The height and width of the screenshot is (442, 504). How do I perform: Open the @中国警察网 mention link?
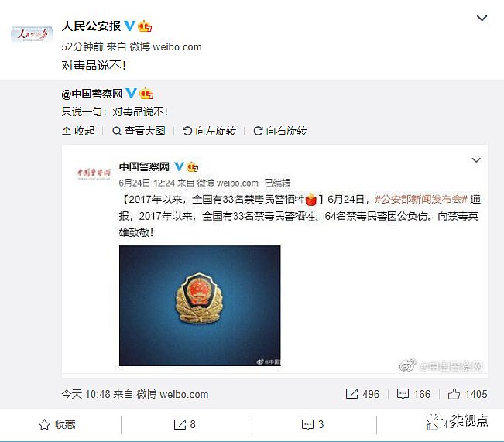[x=92, y=94]
